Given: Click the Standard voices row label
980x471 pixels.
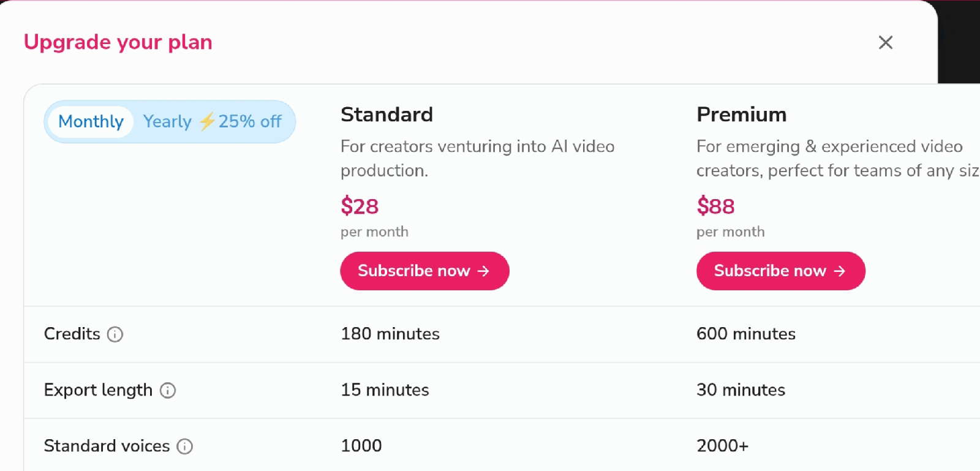Looking at the screenshot, I should coord(107,446).
